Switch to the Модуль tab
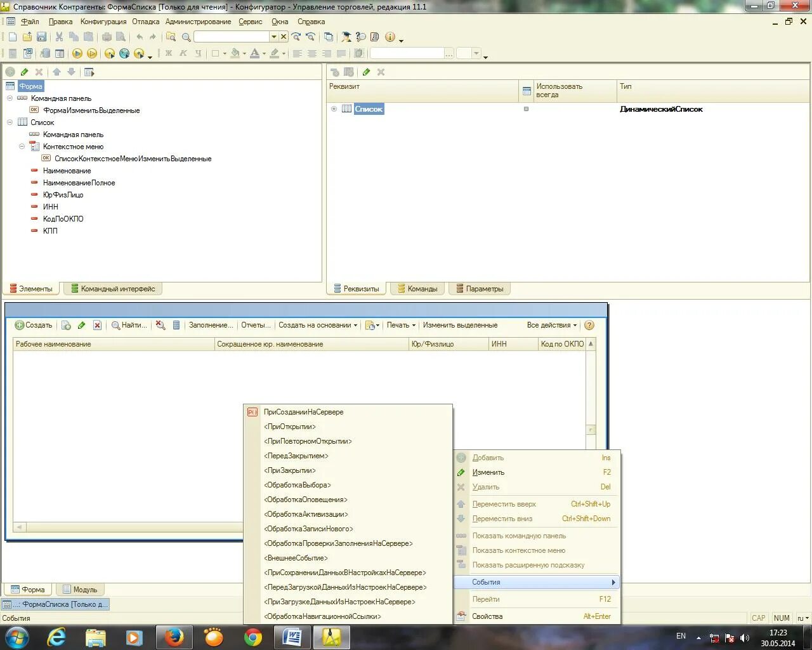Image resolution: width=812 pixels, height=650 pixels. click(80, 590)
